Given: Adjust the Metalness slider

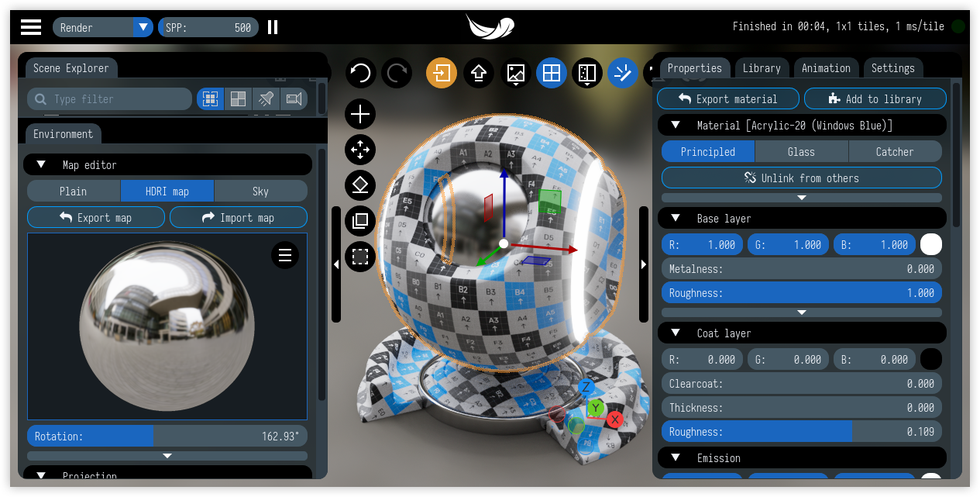Looking at the screenshot, I should pos(802,268).
